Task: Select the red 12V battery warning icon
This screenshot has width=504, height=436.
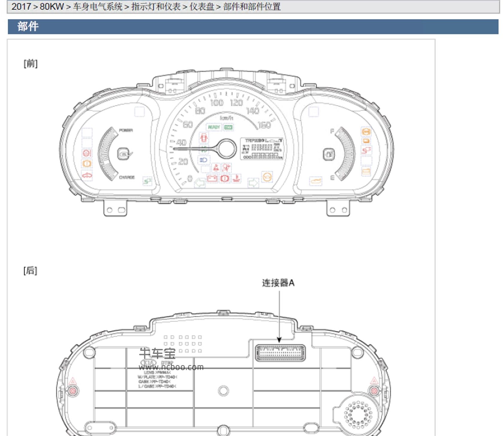Action: (x=212, y=179)
